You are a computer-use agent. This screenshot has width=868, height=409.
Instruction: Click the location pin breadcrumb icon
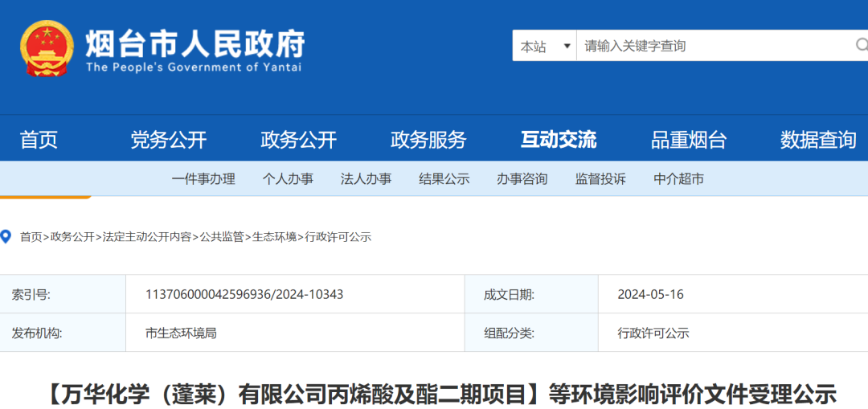(x=6, y=237)
